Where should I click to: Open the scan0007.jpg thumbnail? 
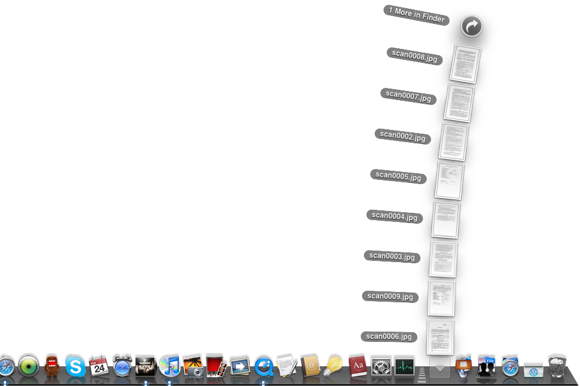coord(460,103)
